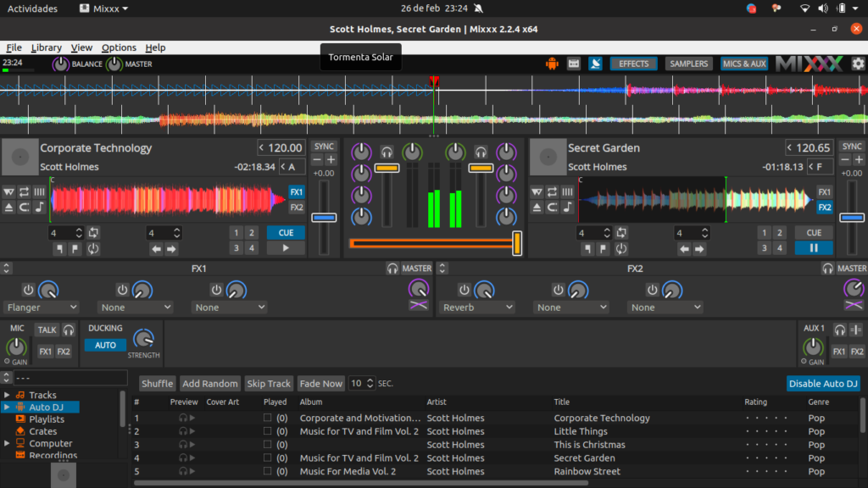Click FX1 headphone icon next to MASTER
The image size is (868, 488).
coord(392,269)
